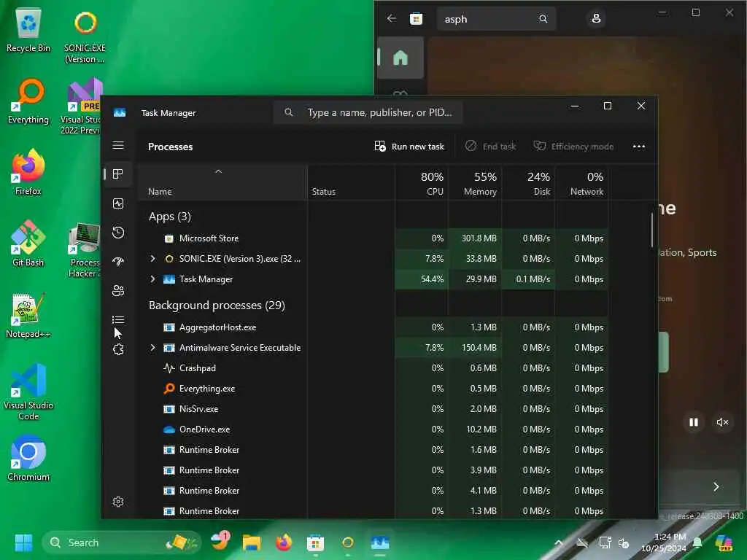Click the Status column header
The height and width of the screenshot is (560, 747).
pos(351,183)
